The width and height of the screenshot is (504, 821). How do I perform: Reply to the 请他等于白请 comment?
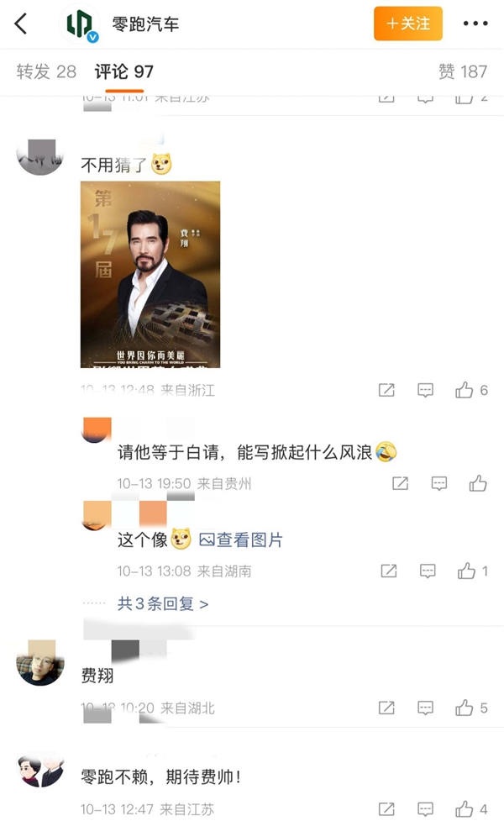(x=439, y=483)
